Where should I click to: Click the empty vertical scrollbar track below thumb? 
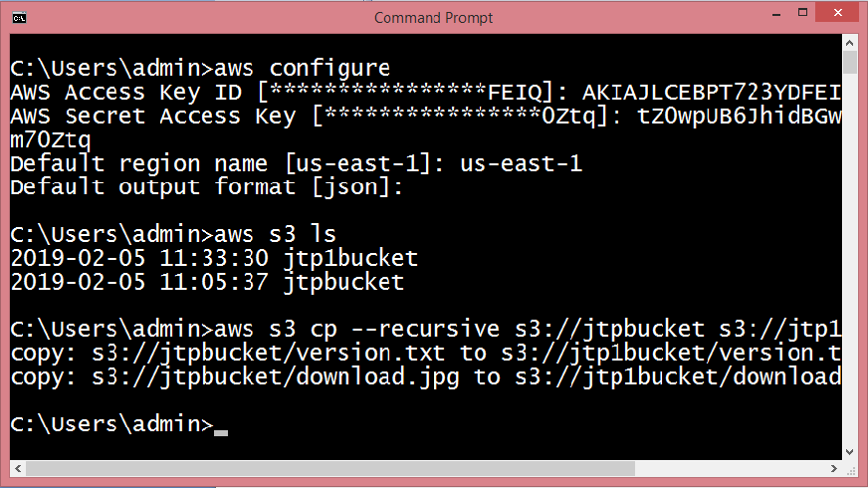point(850,258)
